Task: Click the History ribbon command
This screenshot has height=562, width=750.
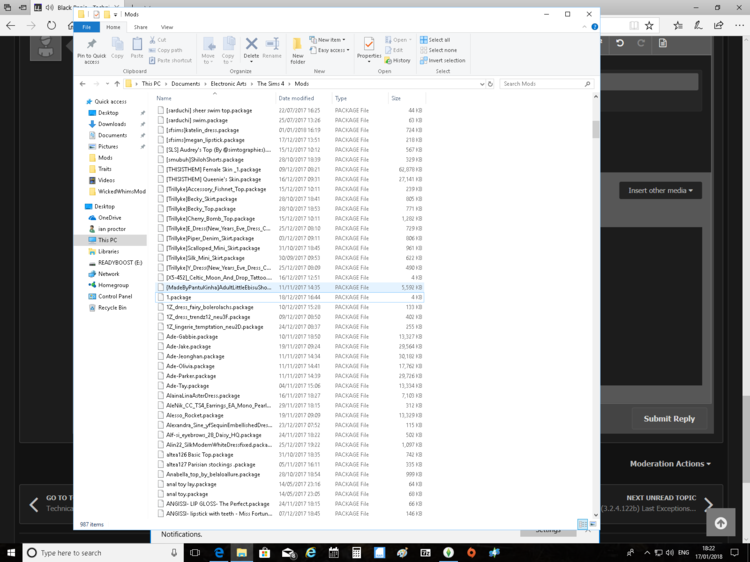Action: [x=397, y=61]
